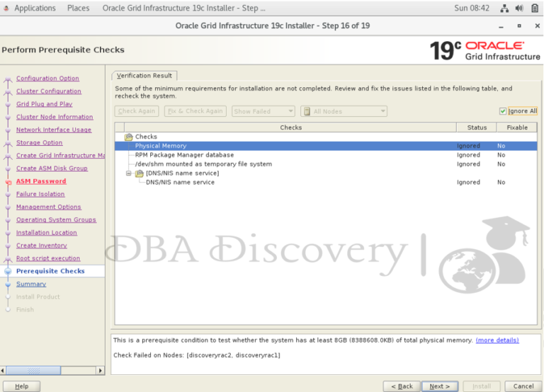Go to Create Inventory step

(x=42, y=246)
